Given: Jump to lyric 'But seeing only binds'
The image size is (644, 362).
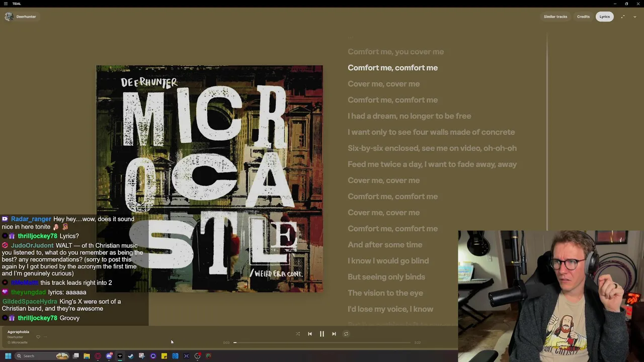Looking at the screenshot, I should 386,277.
